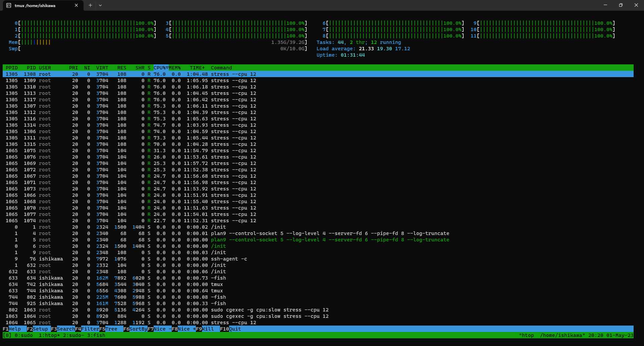
Task: Select sudo cgexec row with PID 1064
Action: [318, 316]
